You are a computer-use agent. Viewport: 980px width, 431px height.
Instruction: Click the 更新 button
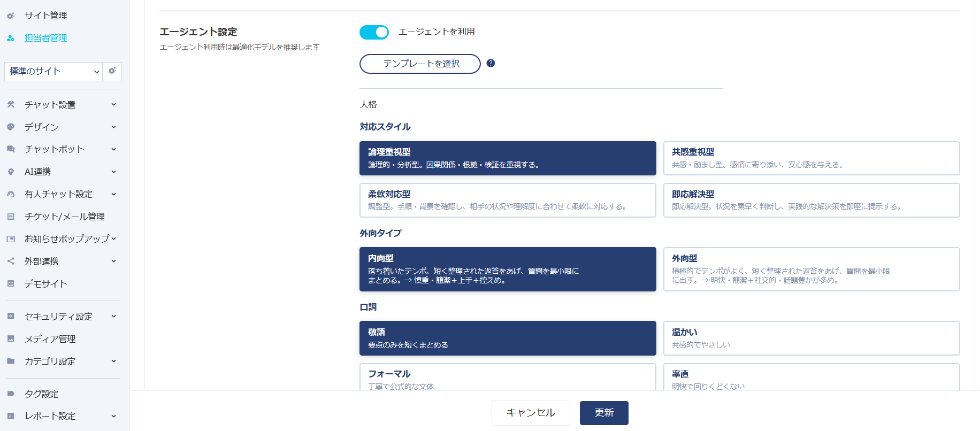coord(603,413)
